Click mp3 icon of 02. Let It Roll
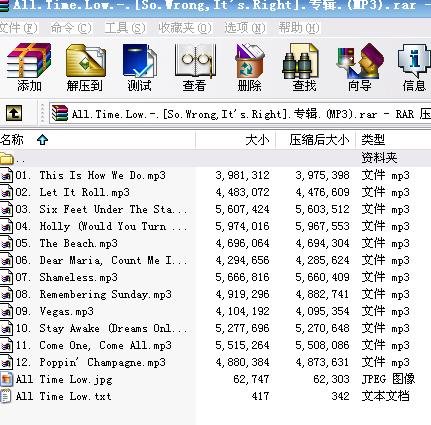 point(7,192)
